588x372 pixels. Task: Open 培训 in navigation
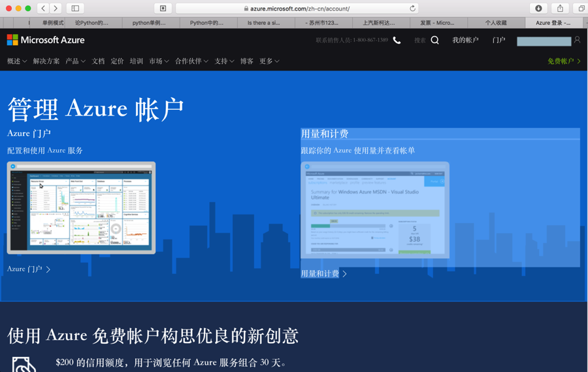coord(137,61)
